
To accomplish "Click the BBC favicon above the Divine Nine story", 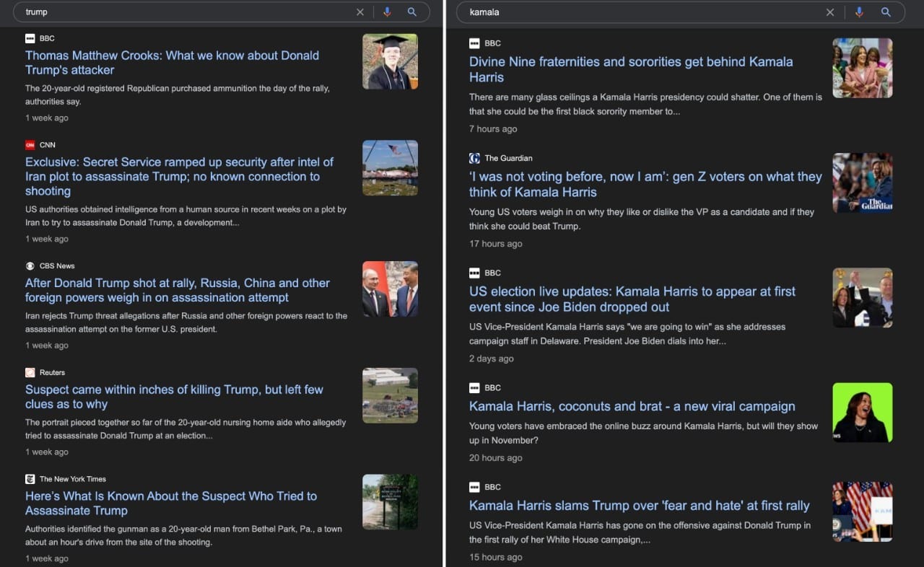I will (x=474, y=43).
